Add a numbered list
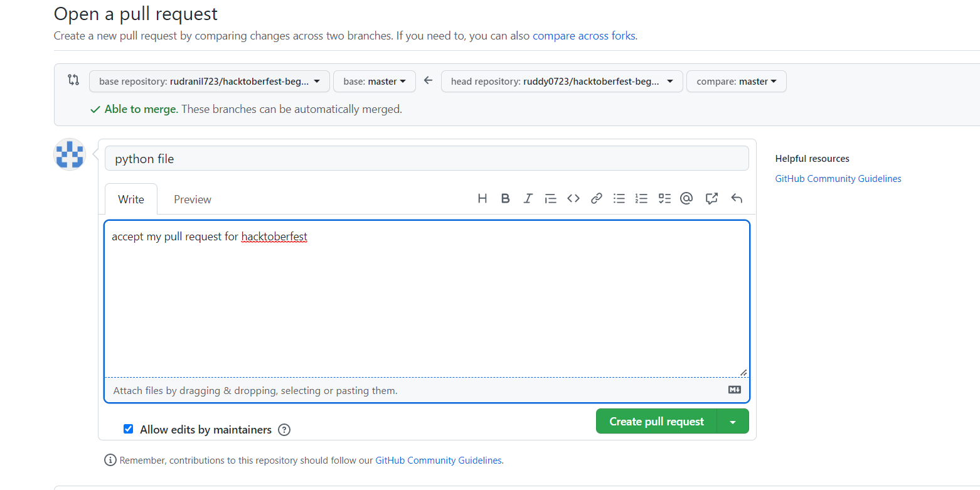The height and width of the screenshot is (490, 980). click(641, 198)
